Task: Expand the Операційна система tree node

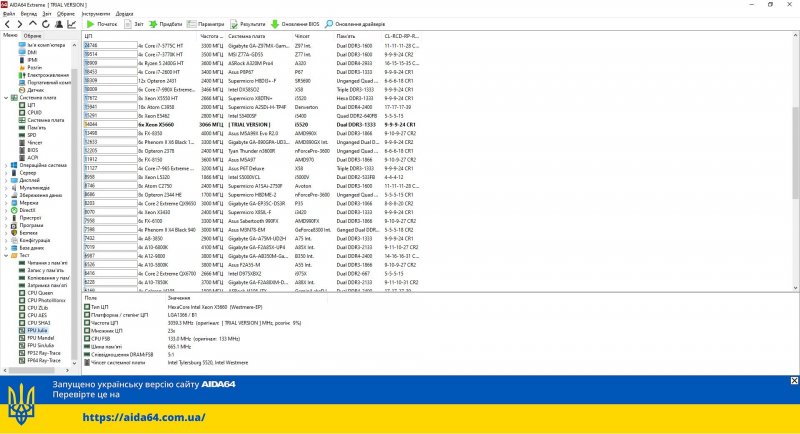Action: click(x=5, y=163)
